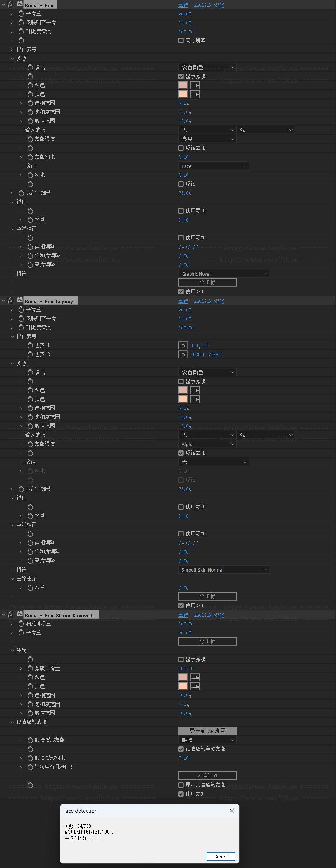The width and height of the screenshot is (336, 868).
Task: Set 边界 1 point with crosshair icon
Action: point(183,346)
